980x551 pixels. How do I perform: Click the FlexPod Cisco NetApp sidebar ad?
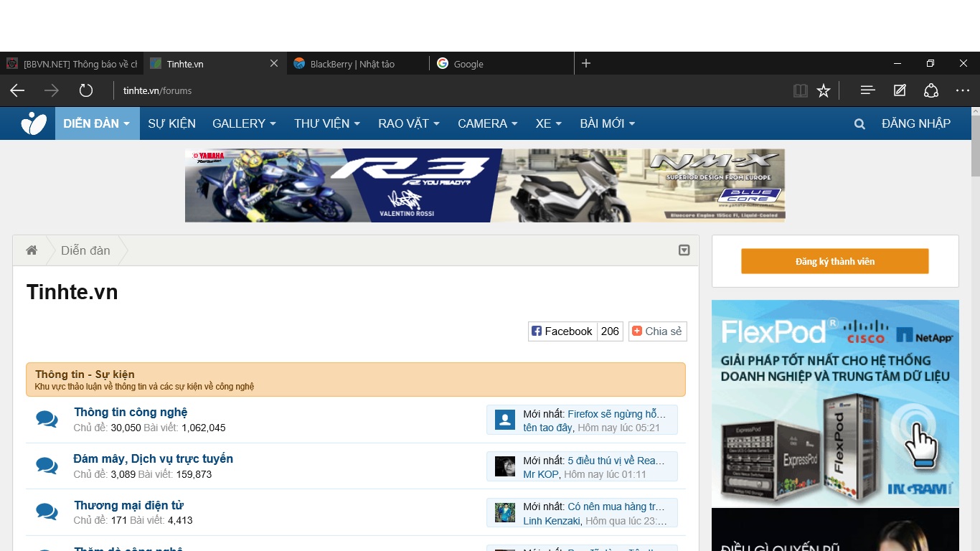pyautogui.click(x=835, y=403)
